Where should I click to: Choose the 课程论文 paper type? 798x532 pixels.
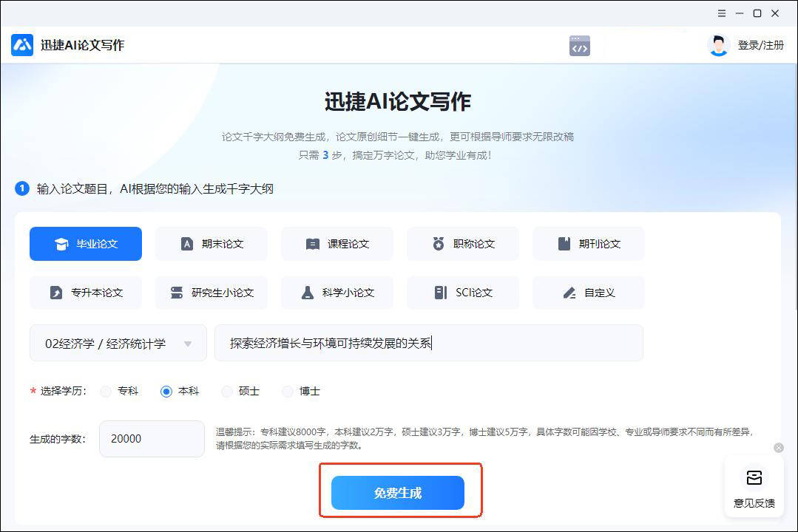tap(337, 244)
